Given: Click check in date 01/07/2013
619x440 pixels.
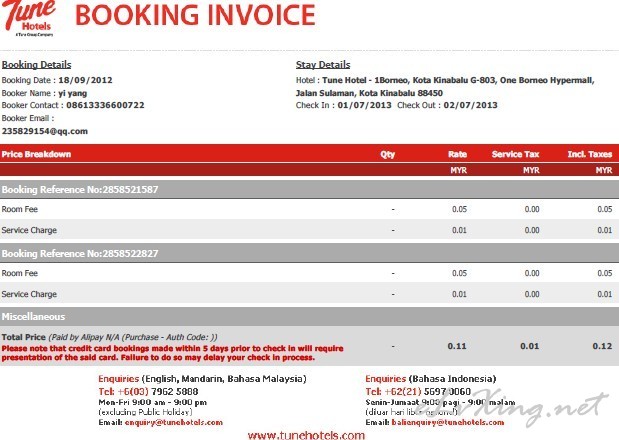Looking at the screenshot, I should (x=364, y=105).
